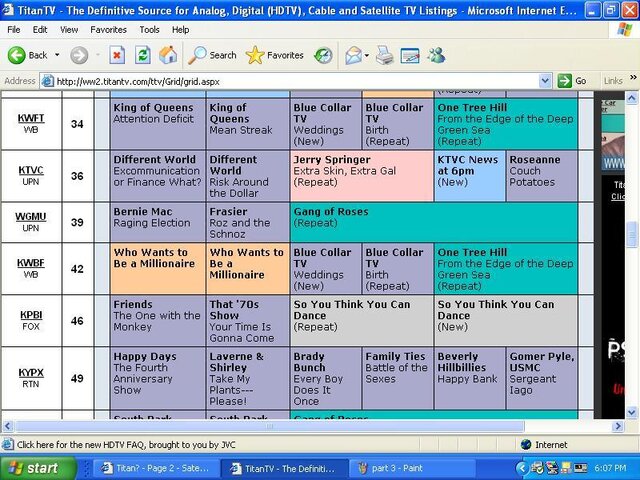The width and height of the screenshot is (640, 480).
Task: Click vertical scrollbar down arrow
Action: (631, 412)
